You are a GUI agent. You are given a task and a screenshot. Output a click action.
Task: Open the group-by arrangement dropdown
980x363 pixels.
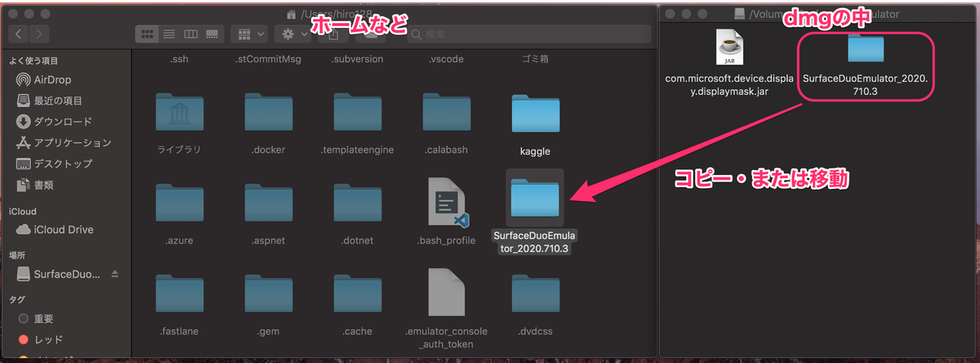tap(249, 34)
